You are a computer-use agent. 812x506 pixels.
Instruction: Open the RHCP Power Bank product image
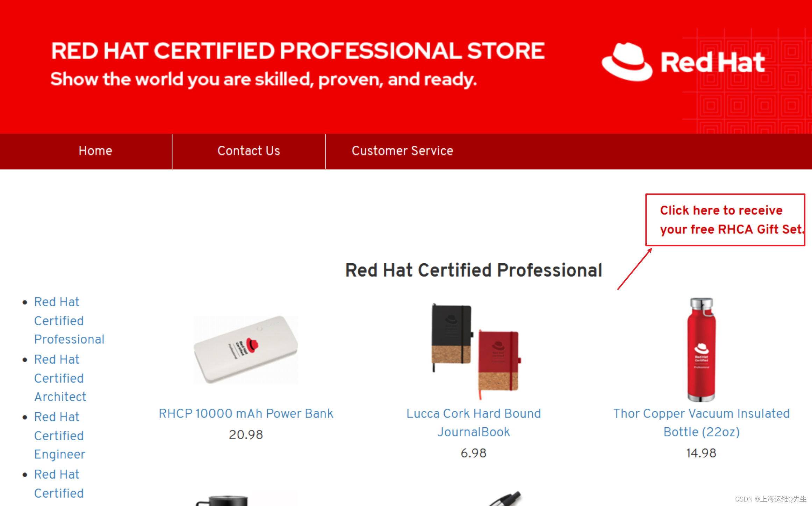tap(246, 350)
